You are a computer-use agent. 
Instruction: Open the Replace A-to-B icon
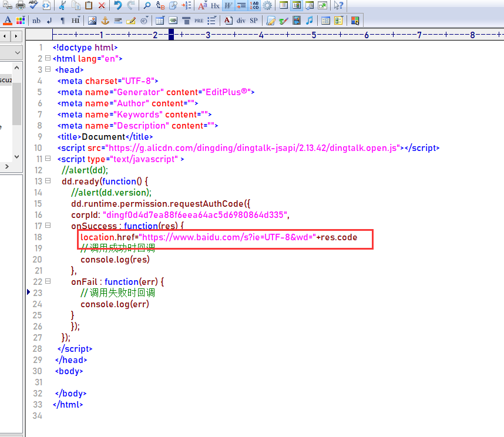click(160, 5)
